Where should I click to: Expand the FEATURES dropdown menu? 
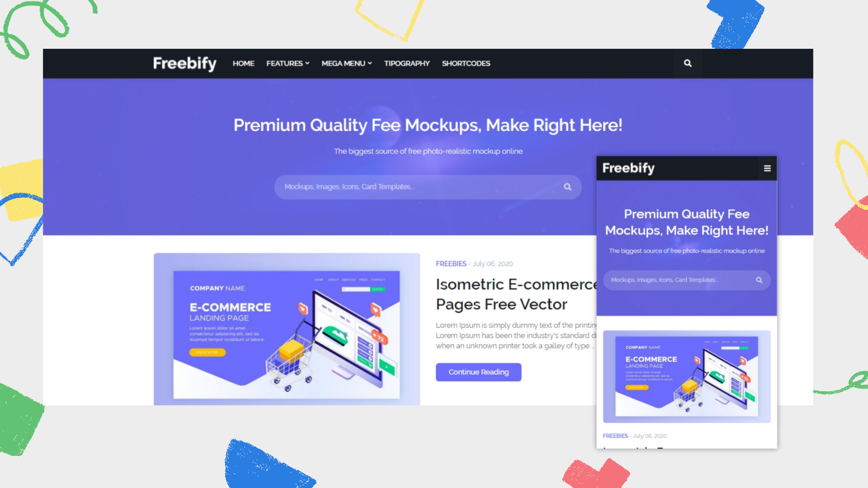(287, 63)
